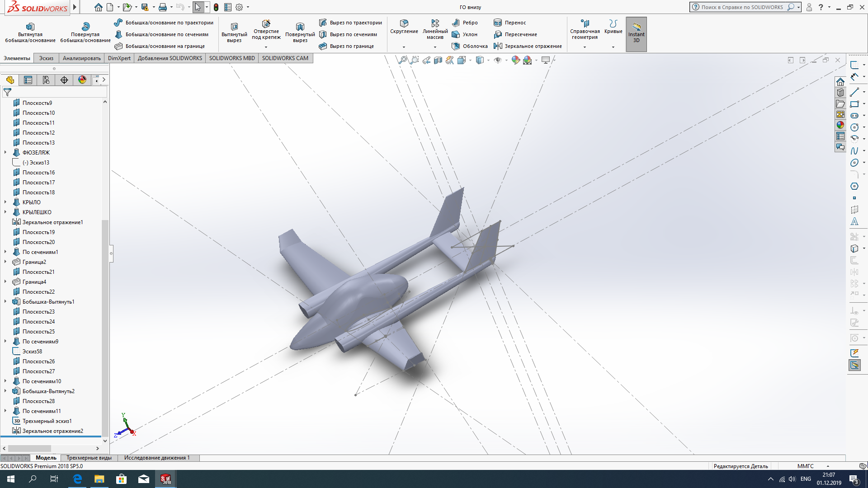Viewport: 868px width, 488px height.
Task: Open Линейный массив dropdown arrow
Action: click(435, 47)
